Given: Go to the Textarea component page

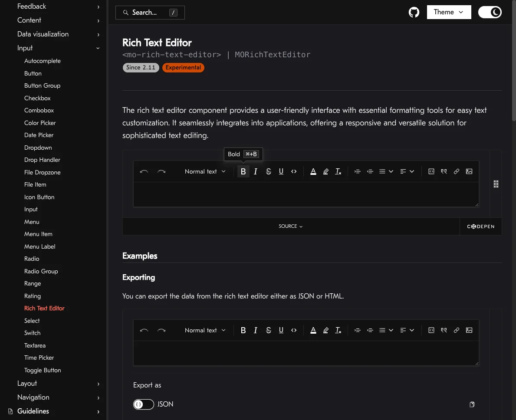Looking at the screenshot, I should click(35, 345).
